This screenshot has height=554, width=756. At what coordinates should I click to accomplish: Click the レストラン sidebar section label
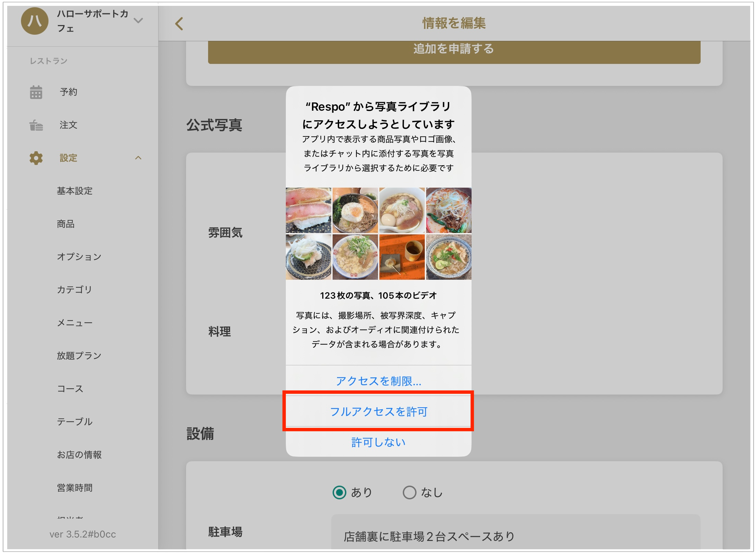(x=48, y=61)
